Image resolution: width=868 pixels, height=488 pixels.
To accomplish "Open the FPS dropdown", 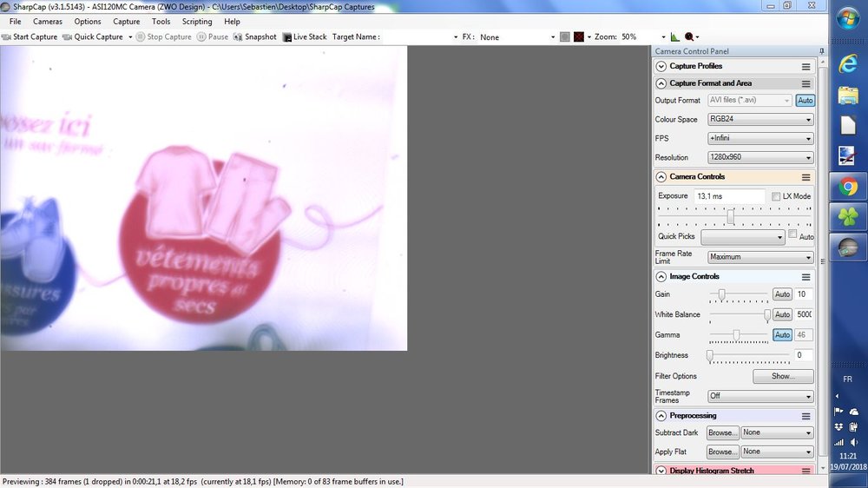I will 760,138.
